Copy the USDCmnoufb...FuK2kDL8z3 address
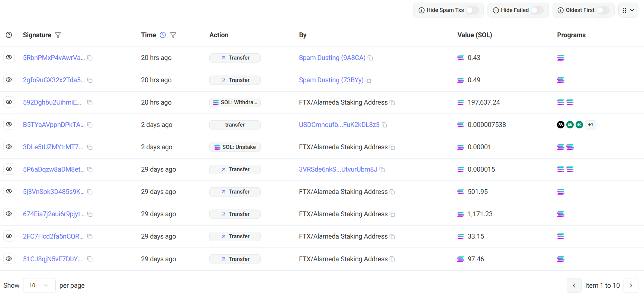Image resolution: width=644 pixels, height=297 pixels. pyautogui.click(x=384, y=125)
